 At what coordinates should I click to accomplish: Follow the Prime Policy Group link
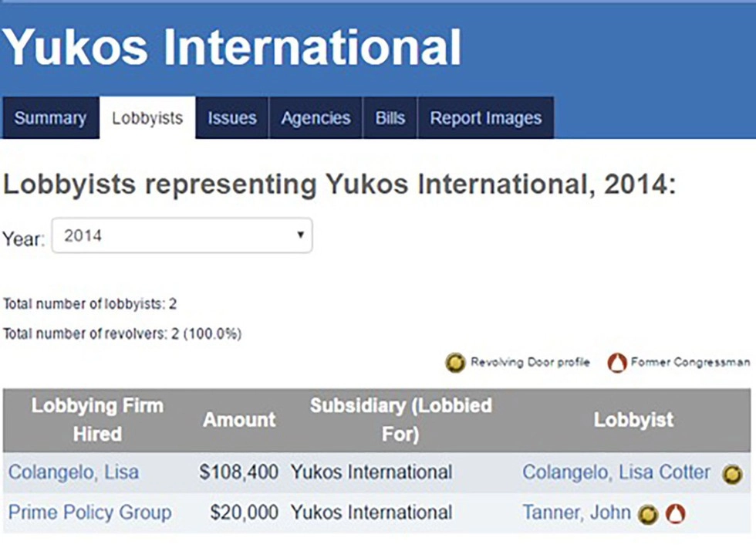[90, 512]
